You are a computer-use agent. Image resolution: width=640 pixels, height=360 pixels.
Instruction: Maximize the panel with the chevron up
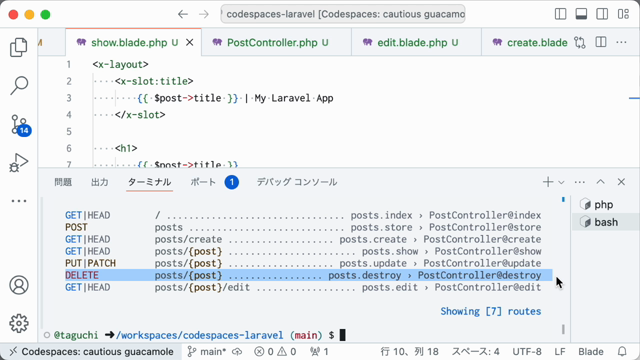pos(600,182)
